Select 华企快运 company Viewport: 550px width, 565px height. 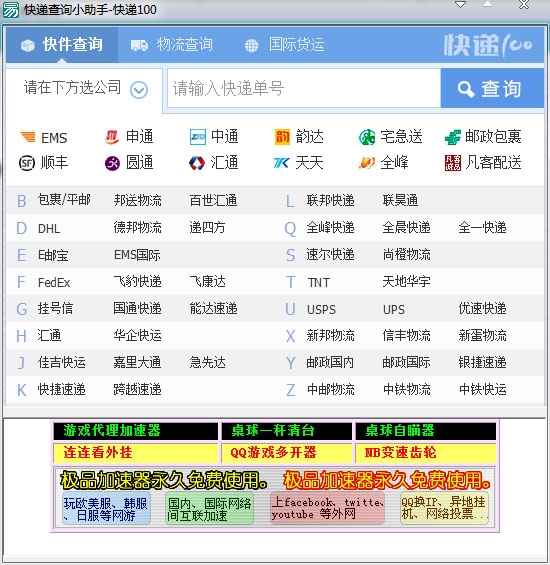pyautogui.click(x=137, y=335)
